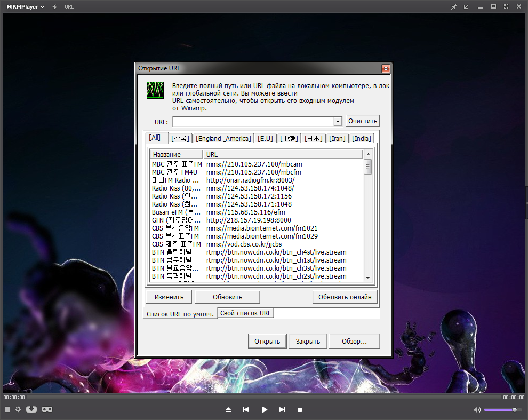
Task: Switch to the [India] tab
Action: click(361, 139)
